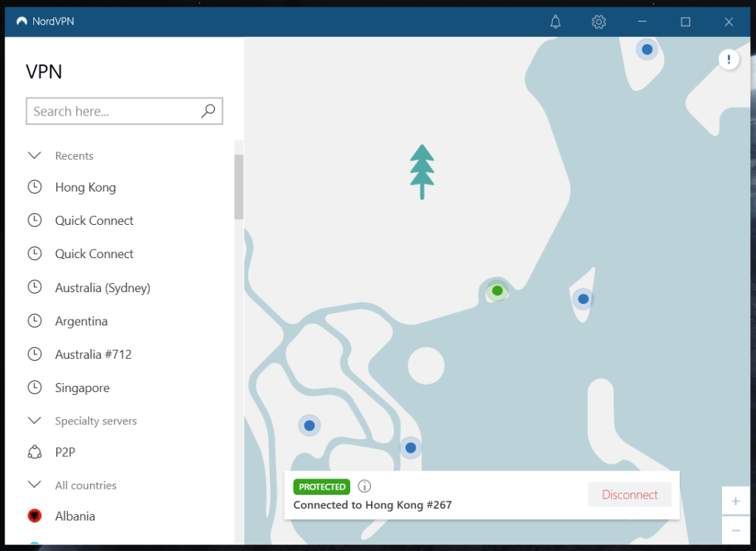The width and height of the screenshot is (756, 551).
Task: Collapse the All countries section
Action: (x=34, y=485)
